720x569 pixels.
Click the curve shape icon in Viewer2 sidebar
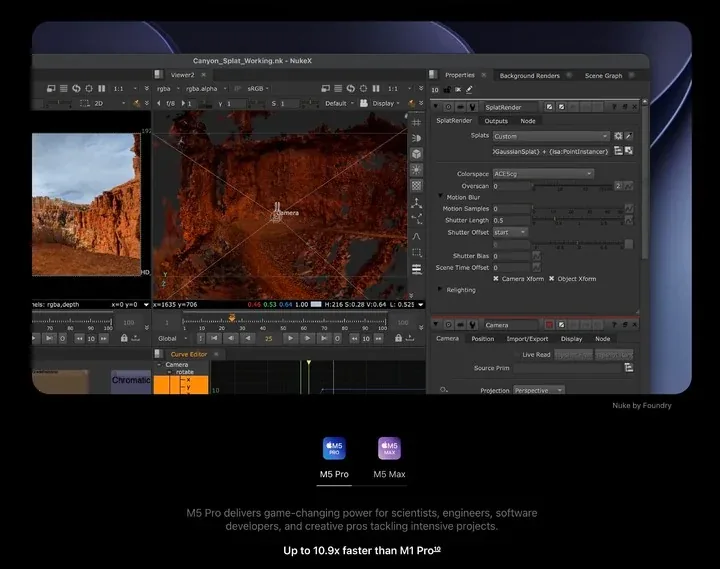416,236
